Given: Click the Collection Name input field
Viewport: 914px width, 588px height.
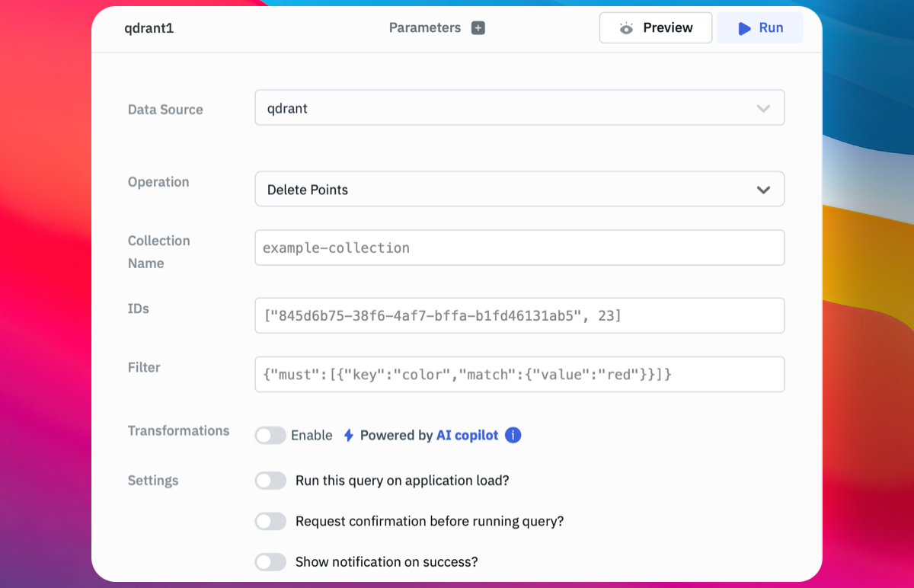Looking at the screenshot, I should pos(519,248).
